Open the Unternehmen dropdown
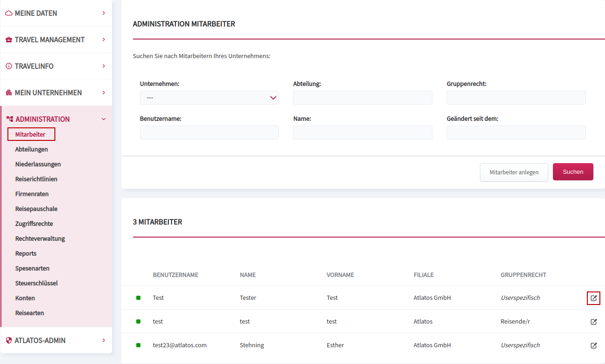This screenshot has width=605, height=364. pos(209,98)
